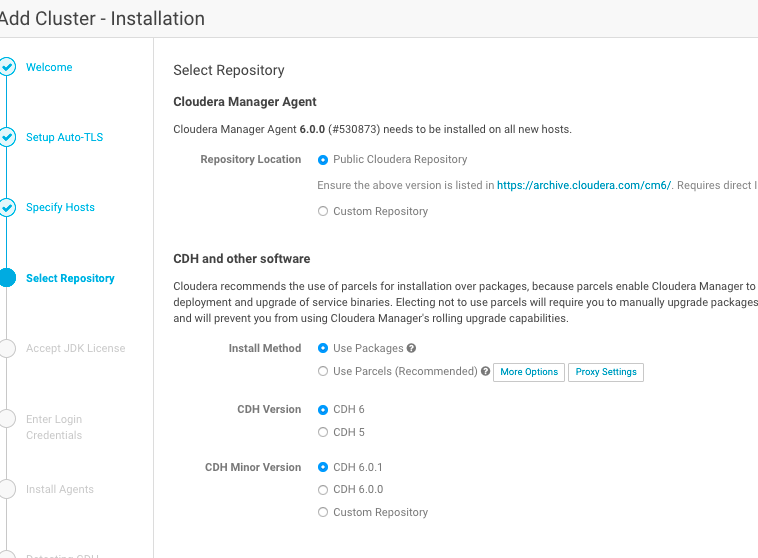The image size is (758, 558).
Task: Choose Custom Repository under Repository Location
Action: [323, 212]
